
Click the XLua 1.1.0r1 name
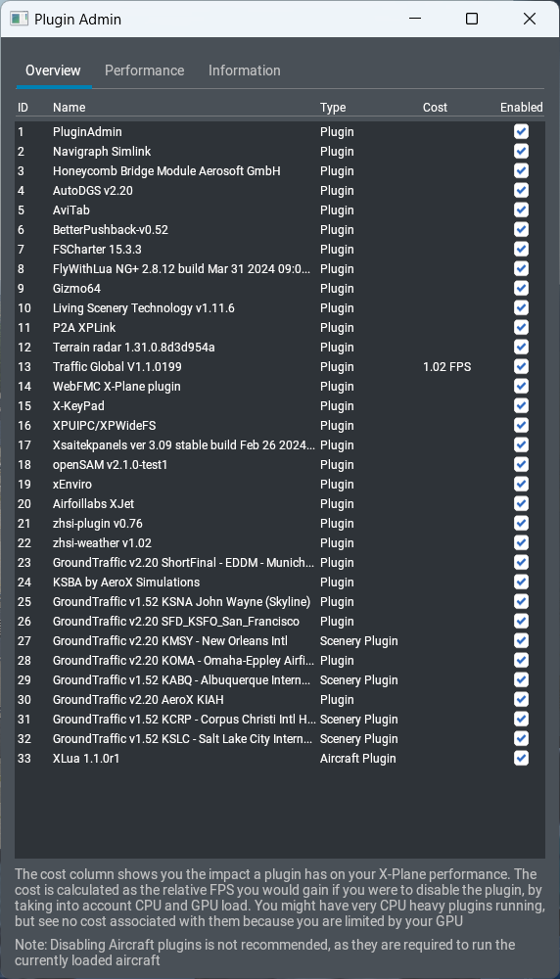86,758
